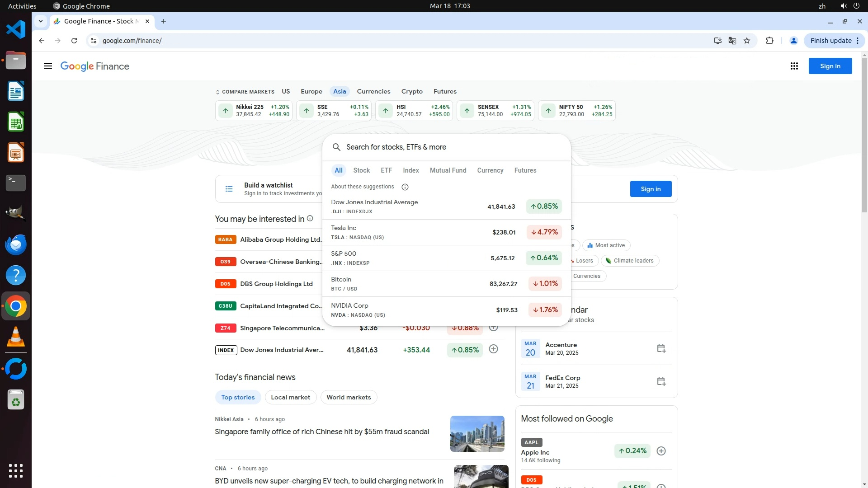Image resolution: width=868 pixels, height=488 pixels.
Task: Add Accenture earnings to calendar
Action: click(661, 348)
